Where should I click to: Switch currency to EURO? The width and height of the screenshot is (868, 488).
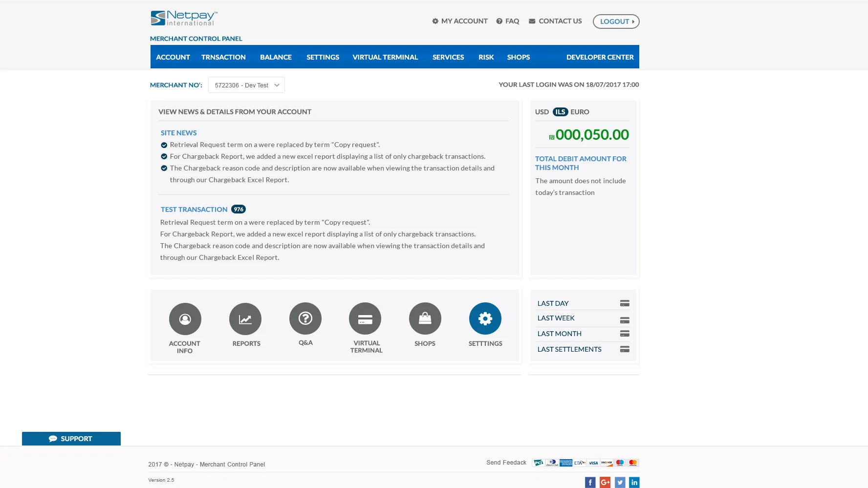(580, 112)
